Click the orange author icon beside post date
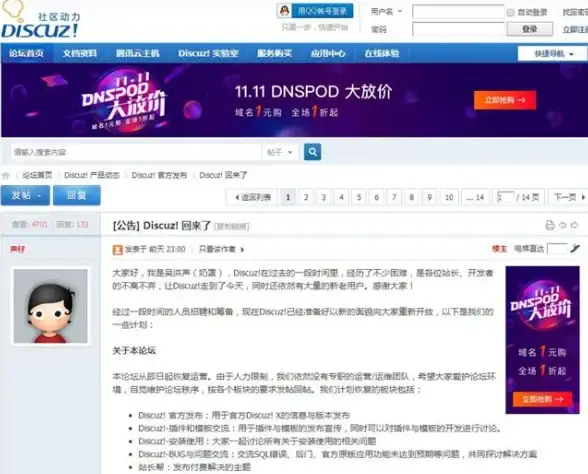 118,249
